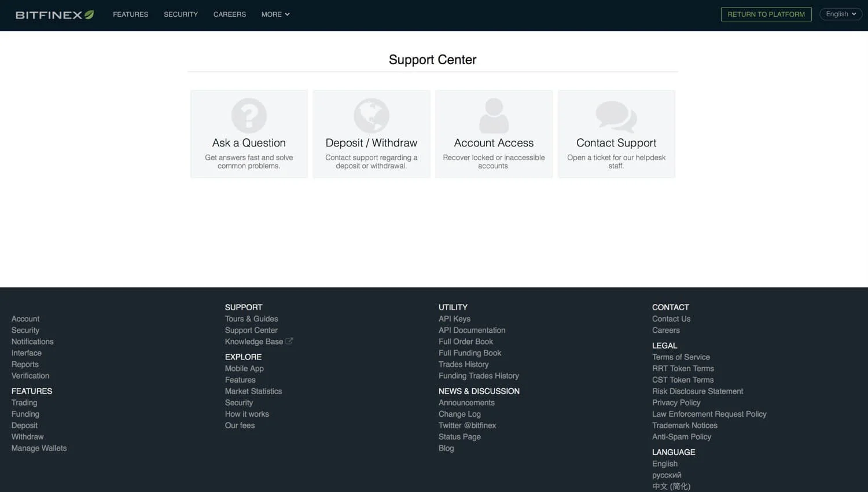
Task: Open the Status Page
Action: 459,436
